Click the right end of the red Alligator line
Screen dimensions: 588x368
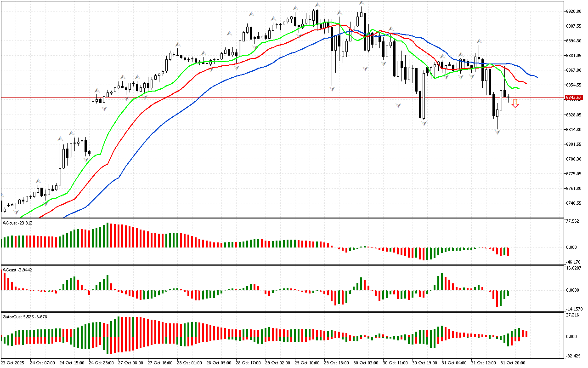click(526, 84)
